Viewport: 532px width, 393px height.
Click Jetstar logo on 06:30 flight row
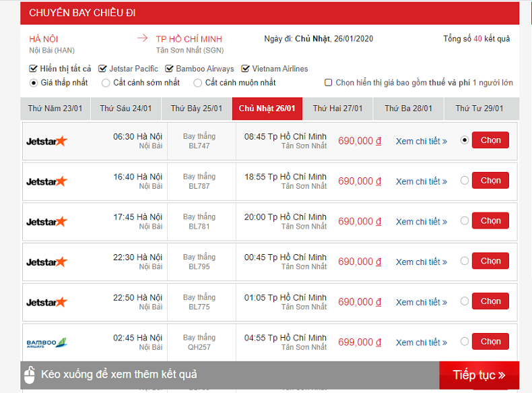point(47,141)
